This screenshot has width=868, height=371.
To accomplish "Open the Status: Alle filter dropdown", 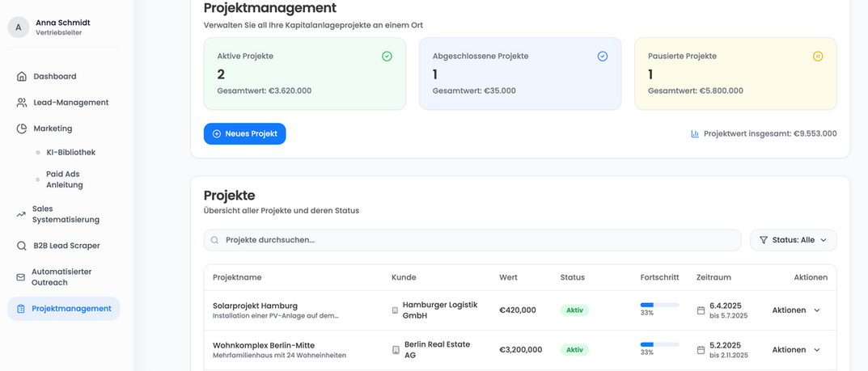I will (x=793, y=240).
